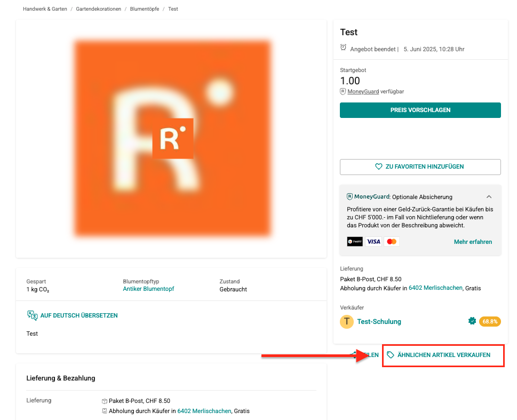Click sidebar text Paket B-Post, CHF 8.50

pyautogui.click(x=371, y=279)
